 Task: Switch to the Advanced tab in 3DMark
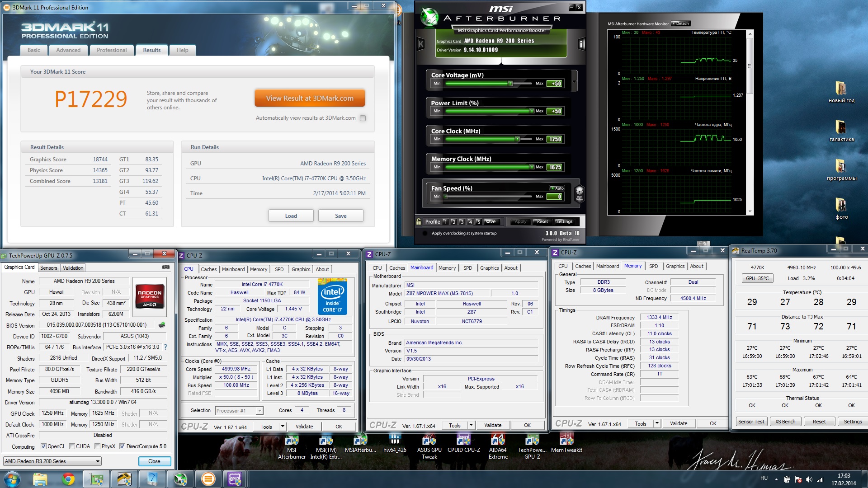coord(68,50)
